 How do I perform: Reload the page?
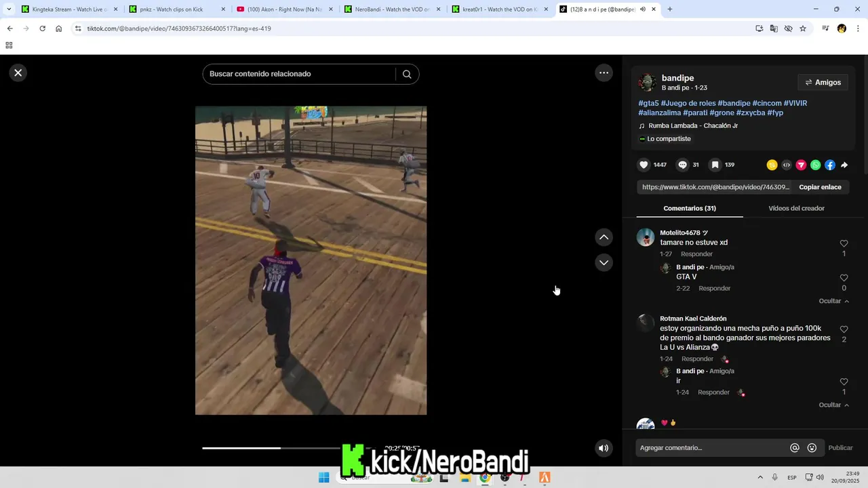[x=42, y=28]
